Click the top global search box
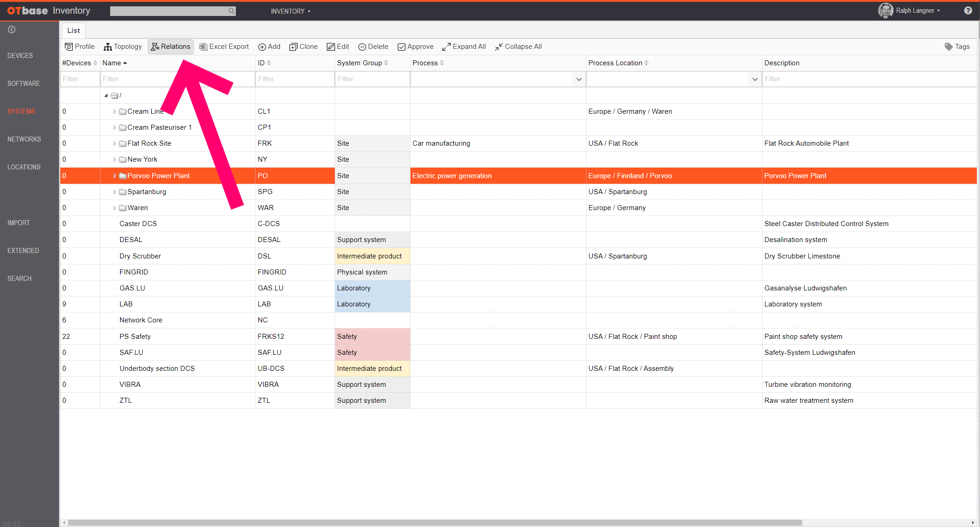980x527 pixels. pyautogui.click(x=173, y=11)
